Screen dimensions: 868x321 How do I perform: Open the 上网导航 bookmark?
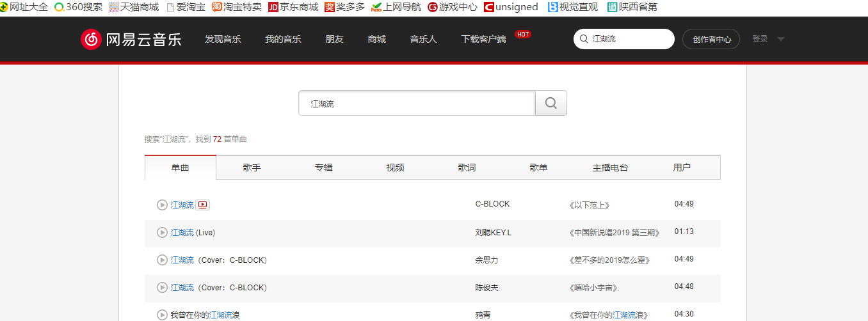396,7
